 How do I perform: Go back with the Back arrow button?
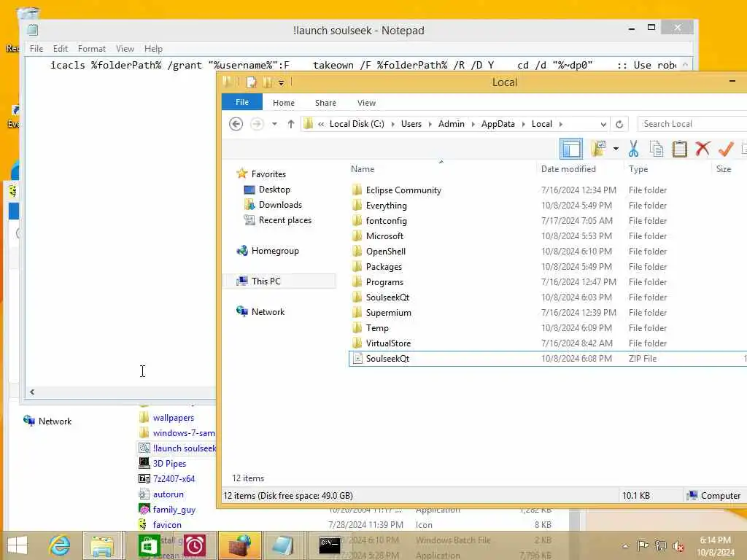coord(236,124)
